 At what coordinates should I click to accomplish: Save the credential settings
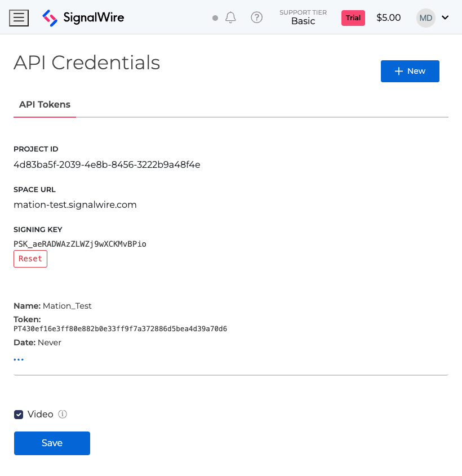[x=52, y=443]
